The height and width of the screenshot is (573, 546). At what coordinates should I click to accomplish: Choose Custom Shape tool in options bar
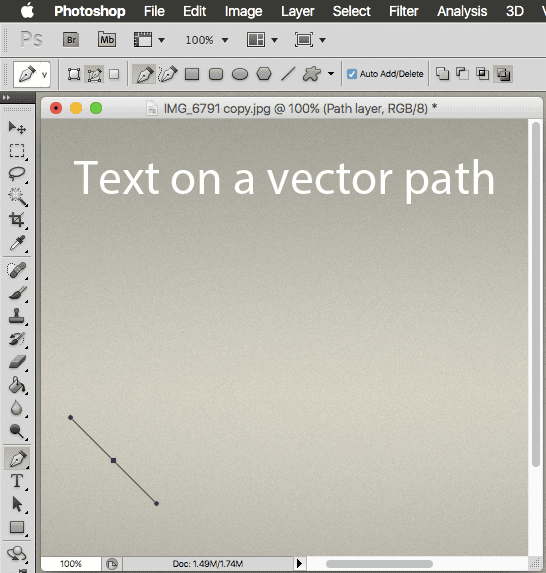312,74
